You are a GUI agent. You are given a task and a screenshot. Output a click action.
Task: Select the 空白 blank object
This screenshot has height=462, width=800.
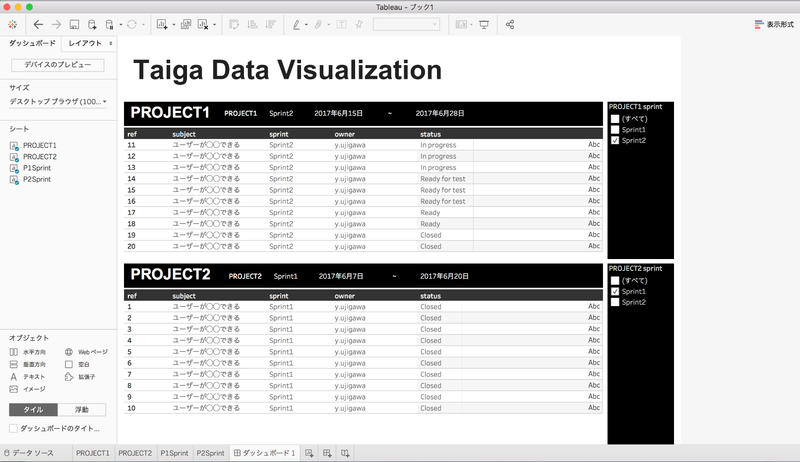(77, 365)
